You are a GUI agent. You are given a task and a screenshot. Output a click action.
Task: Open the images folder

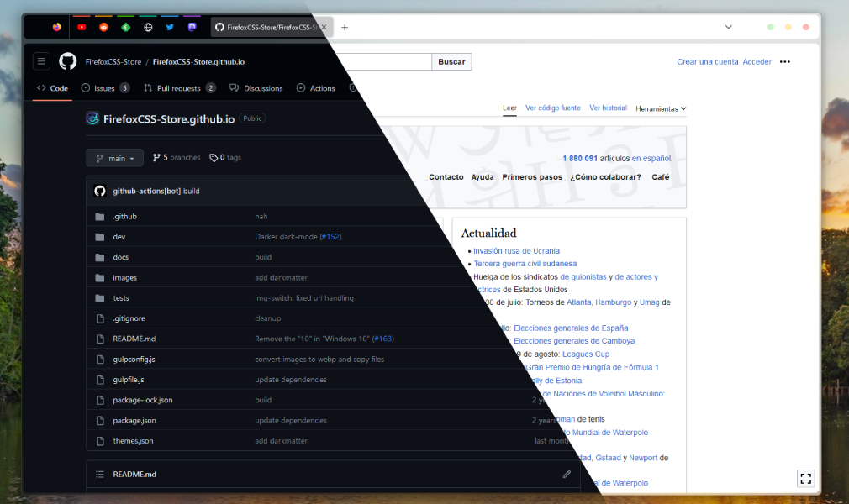(x=124, y=278)
